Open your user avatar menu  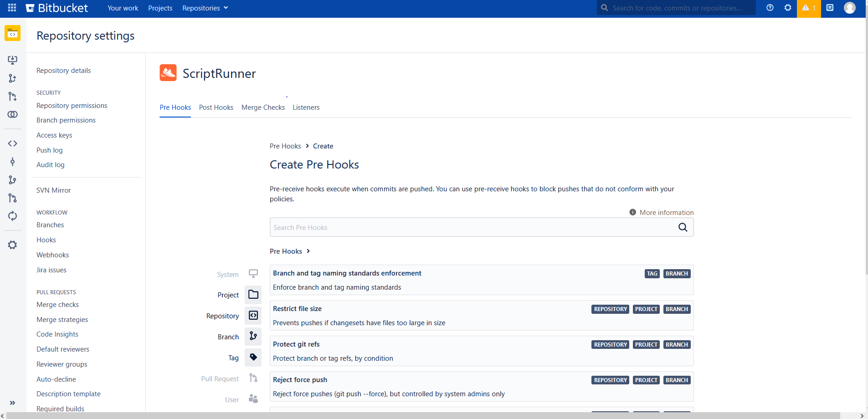click(x=850, y=8)
